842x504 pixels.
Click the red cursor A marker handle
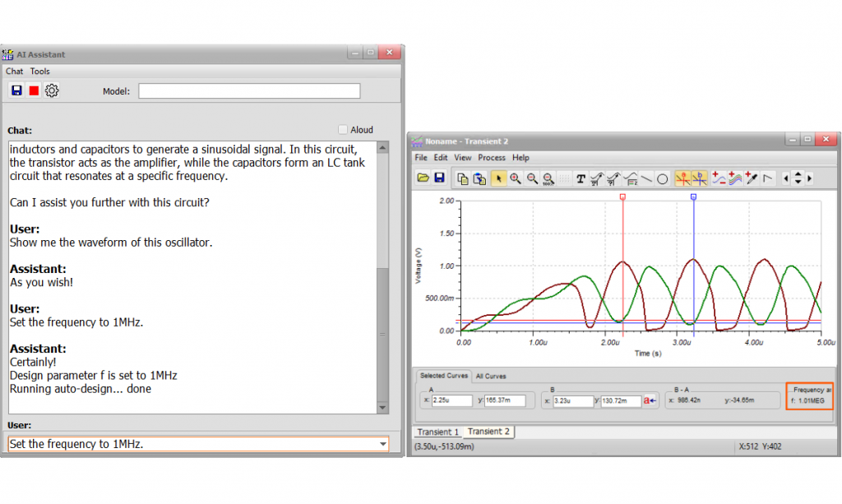(623, 197)
